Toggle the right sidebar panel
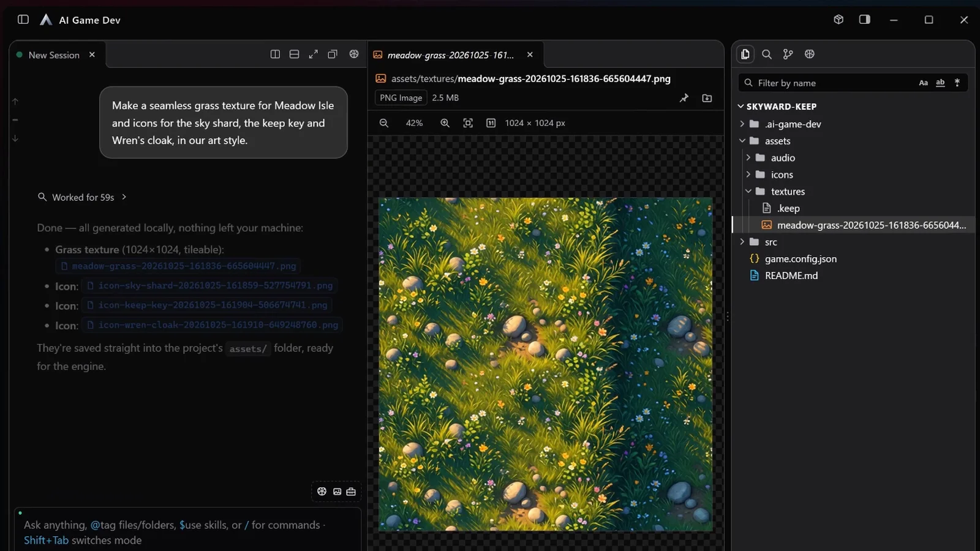The height and width of the screenshot is (551, 980). (x=865, y=20)
